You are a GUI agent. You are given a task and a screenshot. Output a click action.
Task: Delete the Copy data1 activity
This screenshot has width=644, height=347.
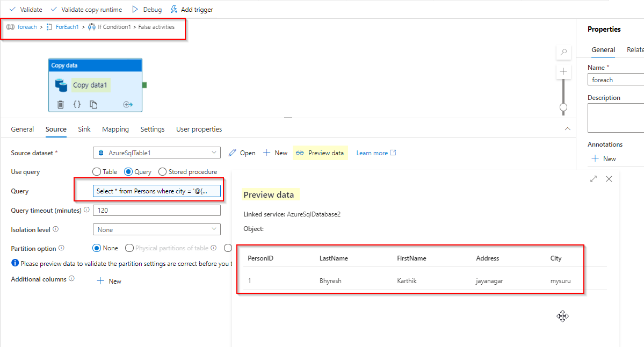click(x=60, y=104)
